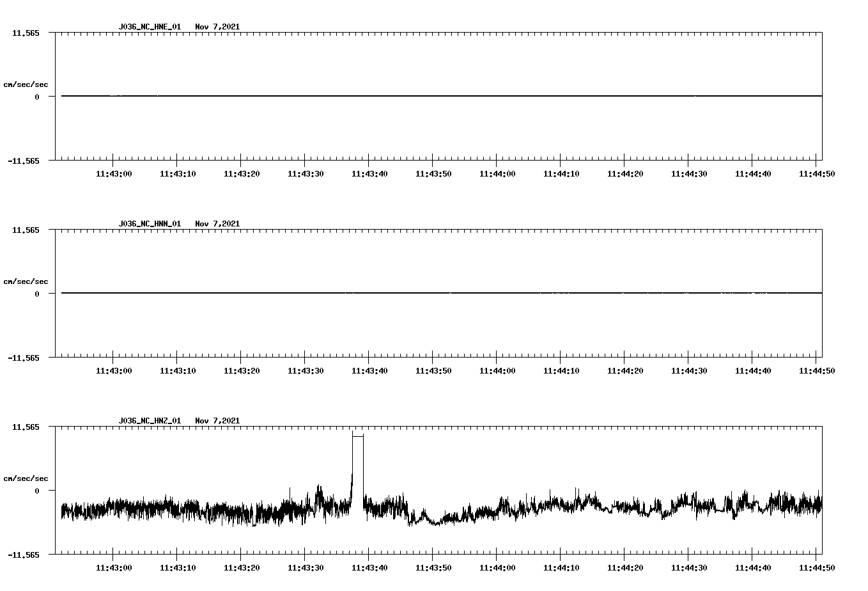Select the 0 axis label on HNE plot
The image size is (868, 591).
(x=37, y=97)
